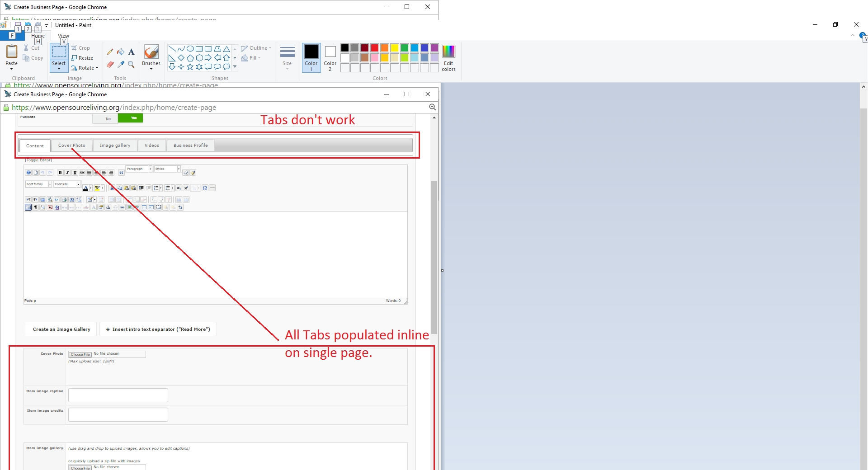Pick the yellow color swatch

(x=395, y=48)
